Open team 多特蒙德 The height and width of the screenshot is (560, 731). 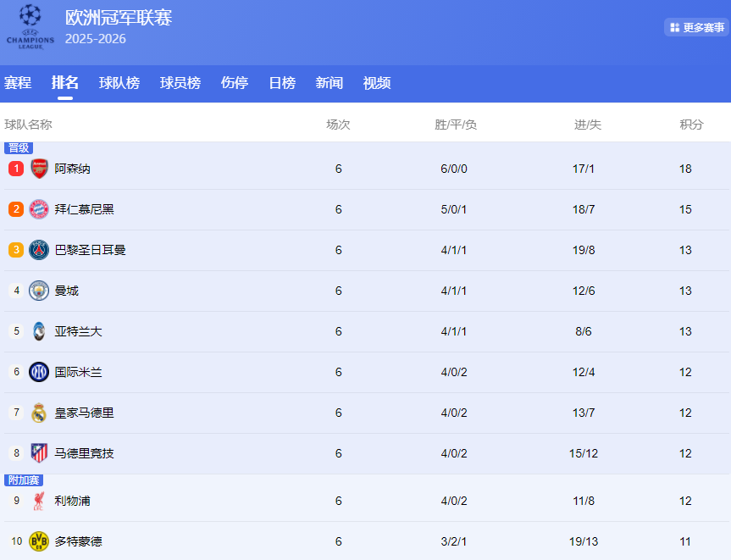point(78,541)
